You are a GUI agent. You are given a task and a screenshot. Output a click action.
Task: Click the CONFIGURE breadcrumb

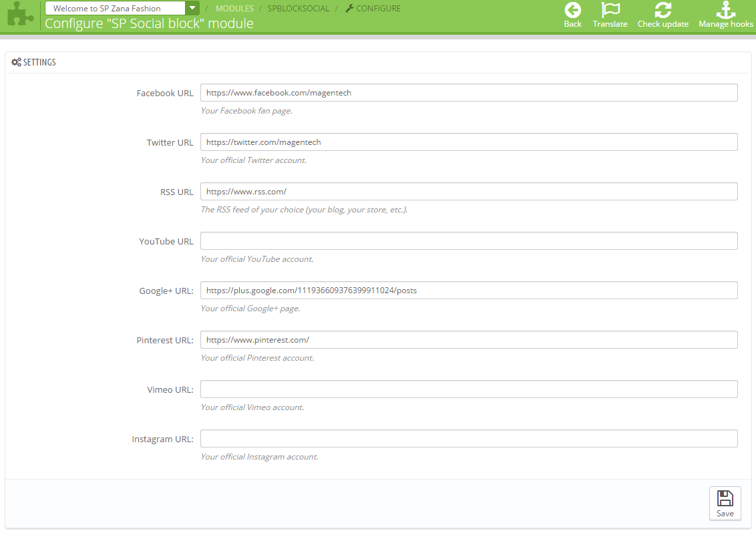(379, 8)
